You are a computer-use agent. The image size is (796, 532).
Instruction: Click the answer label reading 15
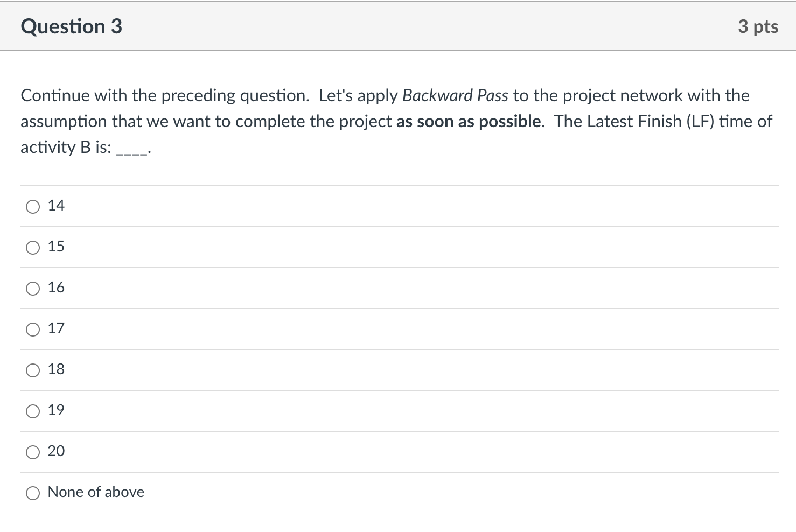tap(56, 247)
